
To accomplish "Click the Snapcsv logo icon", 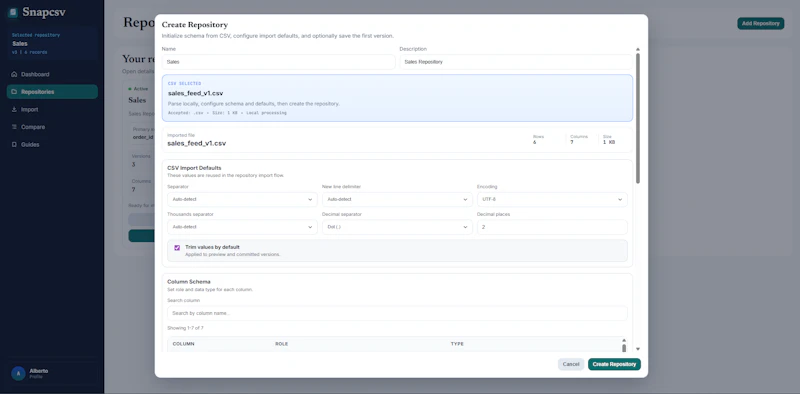I will click(x=13, y=12).
